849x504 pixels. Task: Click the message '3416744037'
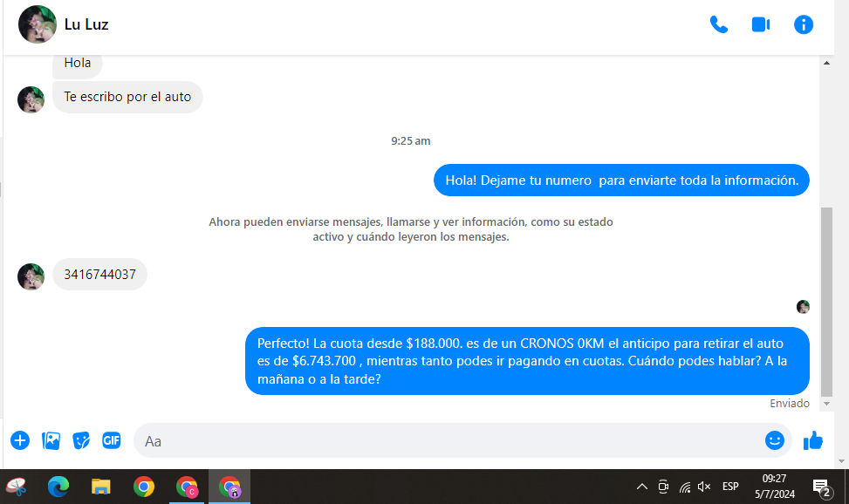(99, 275)
